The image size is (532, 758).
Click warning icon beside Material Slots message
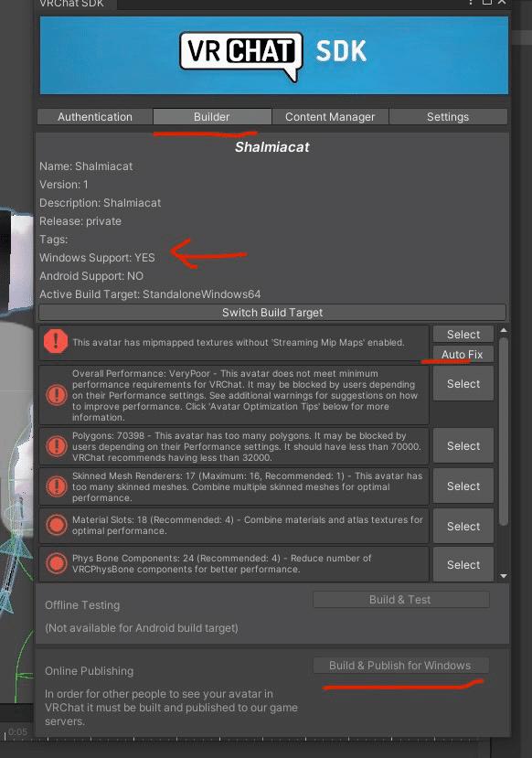click(x=57, y=525)
